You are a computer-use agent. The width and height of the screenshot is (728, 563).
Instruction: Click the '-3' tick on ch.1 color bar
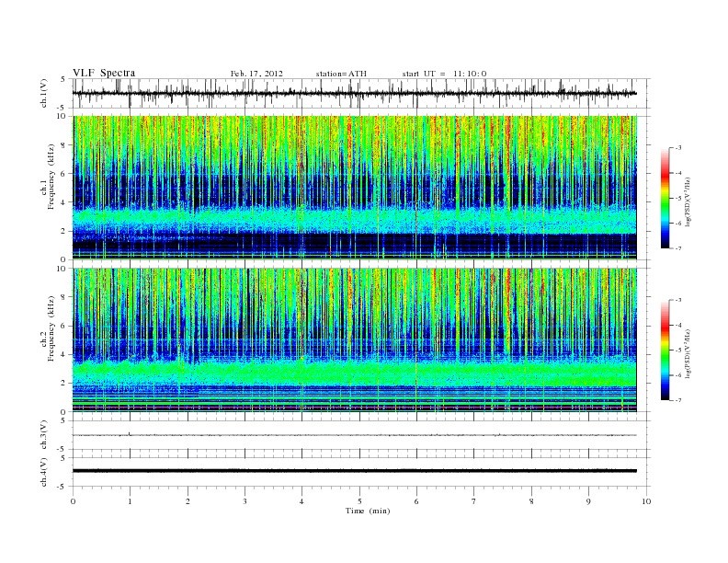point(677,148)
